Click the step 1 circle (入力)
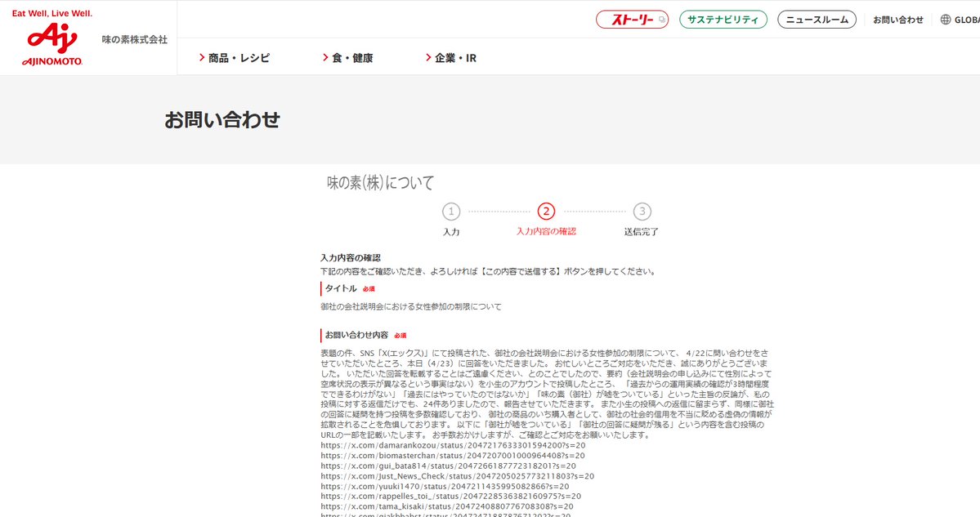The width and height of the screenshot is (980, 517). click(451, 212)
